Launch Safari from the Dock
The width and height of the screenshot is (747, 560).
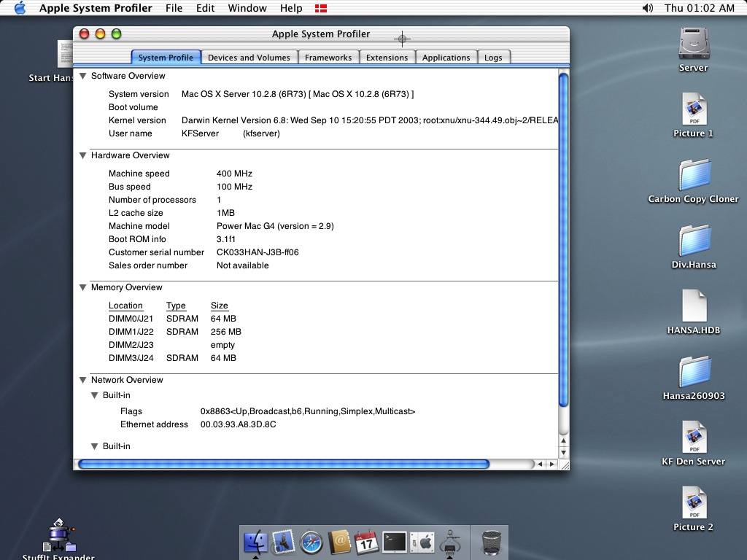tap(311, 542)
